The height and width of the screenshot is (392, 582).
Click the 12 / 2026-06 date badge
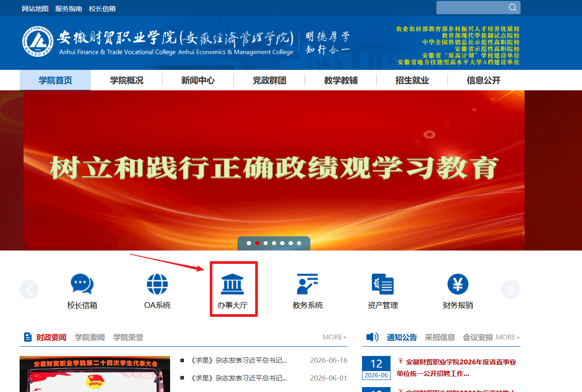pyautogui.click(x=376, y=368)
